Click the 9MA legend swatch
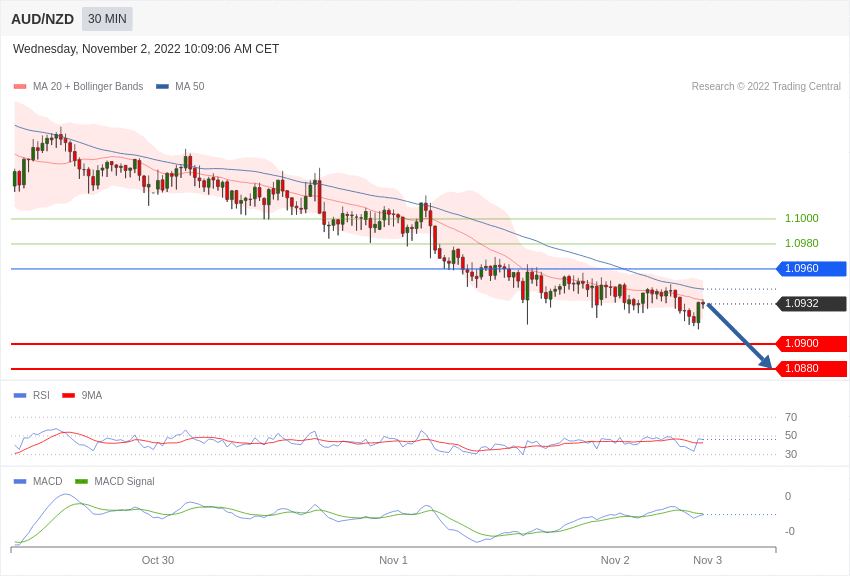Screen dimensions: 850x576 pos(69,396)
